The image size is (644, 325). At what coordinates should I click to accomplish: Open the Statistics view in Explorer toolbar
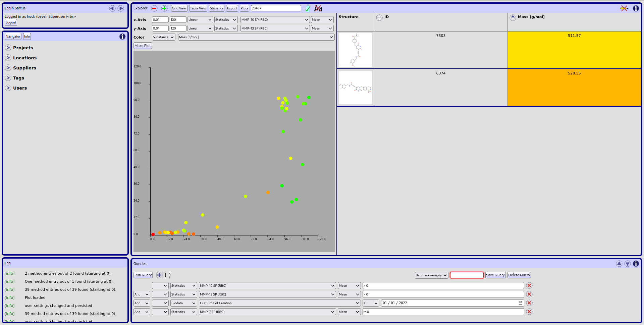tap(217, 8)
